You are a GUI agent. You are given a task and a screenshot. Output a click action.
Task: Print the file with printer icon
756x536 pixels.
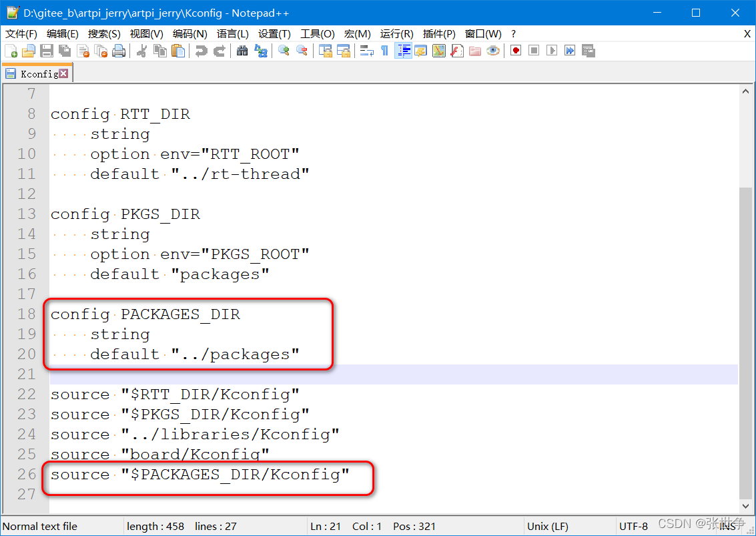(x=119, y=51)
